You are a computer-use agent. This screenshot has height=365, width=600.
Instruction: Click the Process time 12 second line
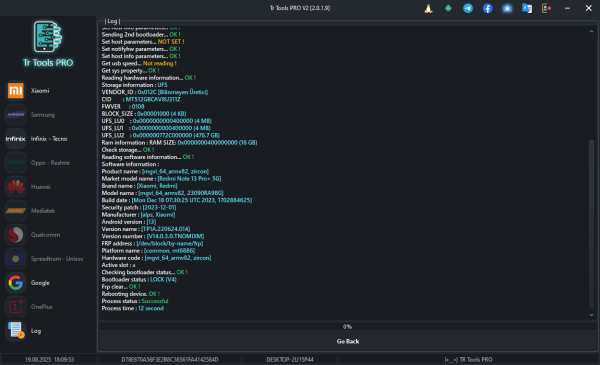point(132,308)
